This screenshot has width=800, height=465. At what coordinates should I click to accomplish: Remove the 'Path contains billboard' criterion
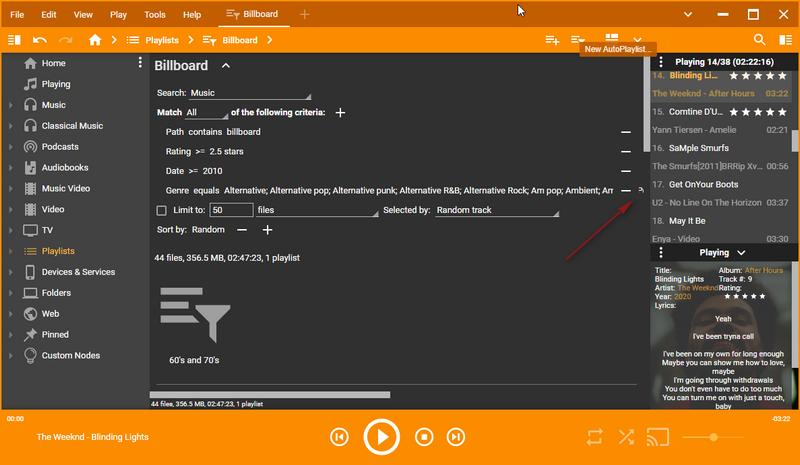tap(626, 132)
